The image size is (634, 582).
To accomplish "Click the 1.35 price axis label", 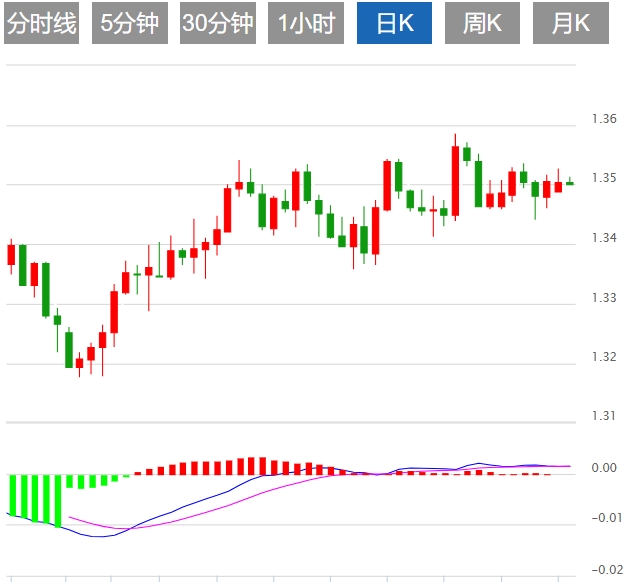I will 604,178.
